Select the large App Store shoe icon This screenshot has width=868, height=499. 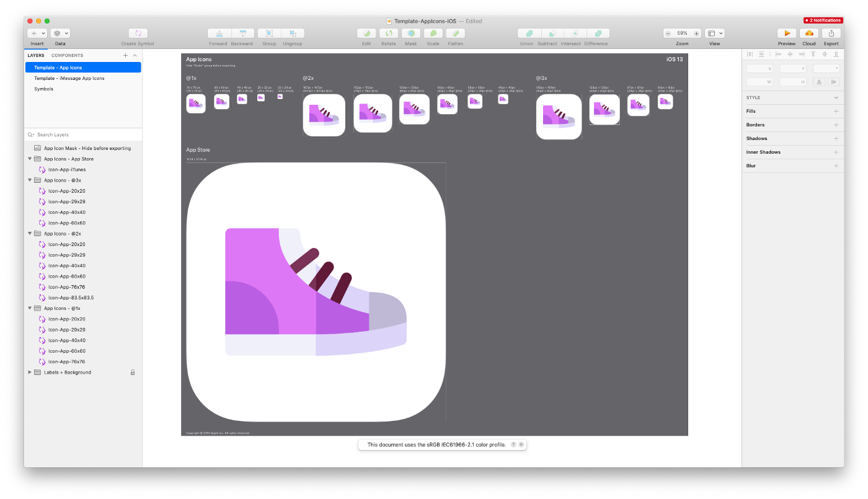[316, 292]
